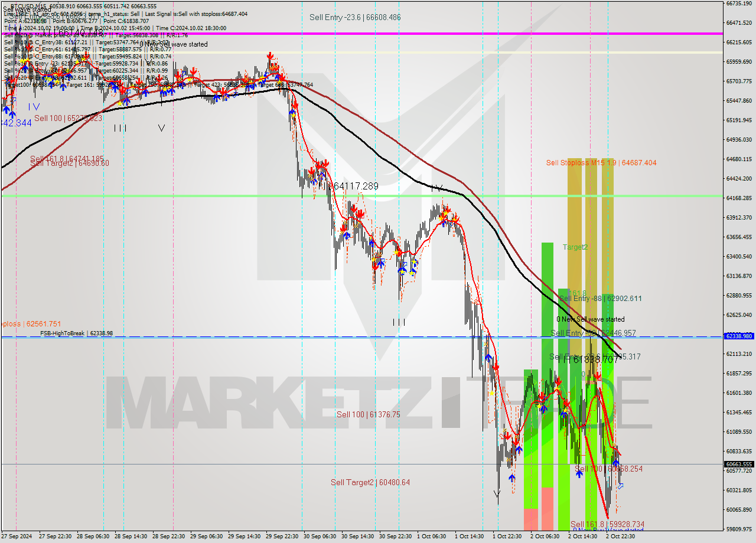The image size is (756, 543).
Task: Click the 65447.806 value on price axis
Action: (739, 101)
